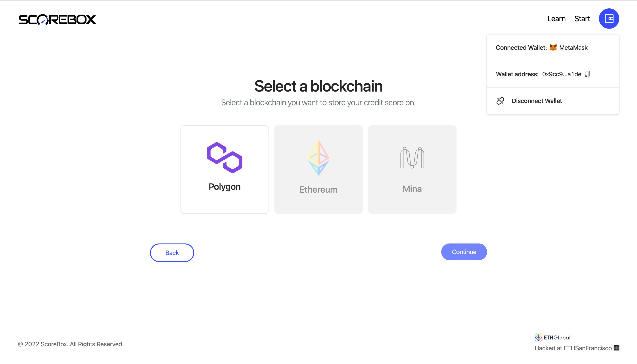This screenshot has width=637, height=364.
Task: Click the Back button
Action: click(172, 253)
